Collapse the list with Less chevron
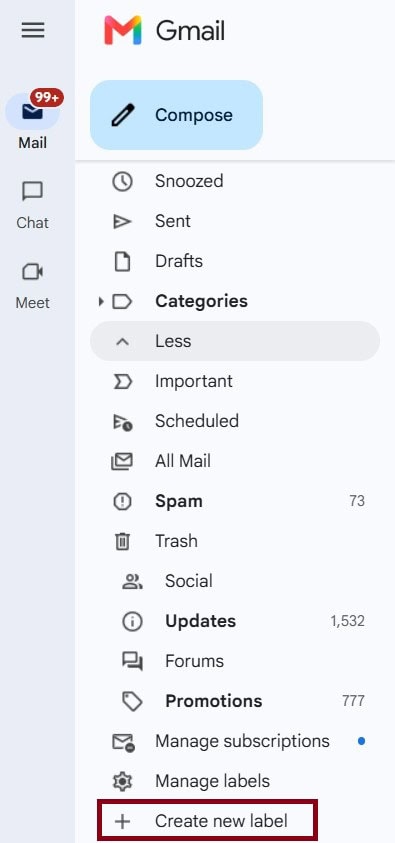This screenshot has width=395, height=843. coord(123,341)
